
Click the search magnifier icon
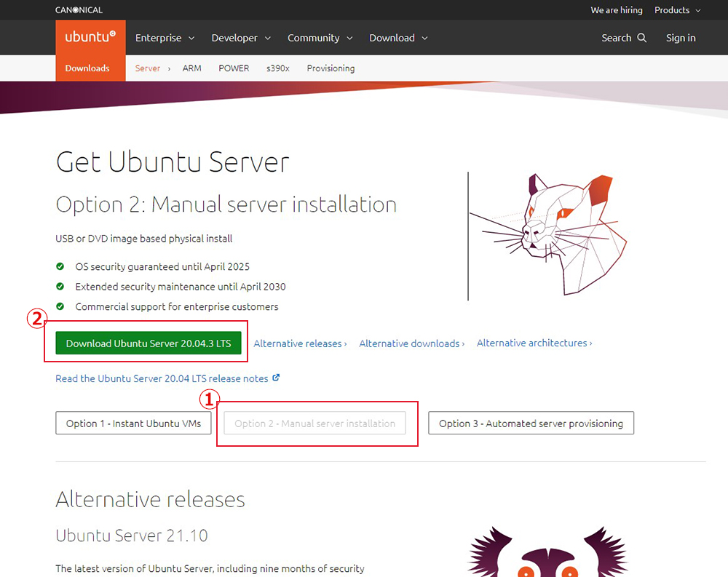[641, 38]
